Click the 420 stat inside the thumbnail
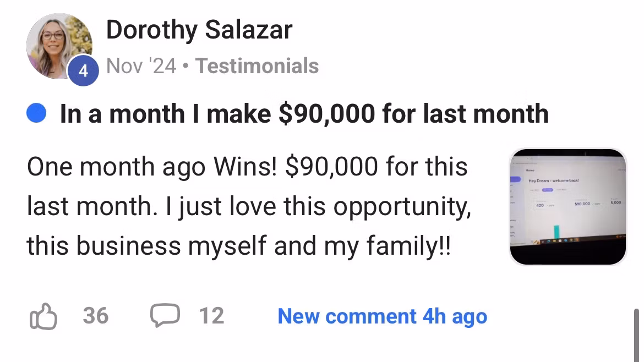Screen dimensions: 644x362 (540, 205)
